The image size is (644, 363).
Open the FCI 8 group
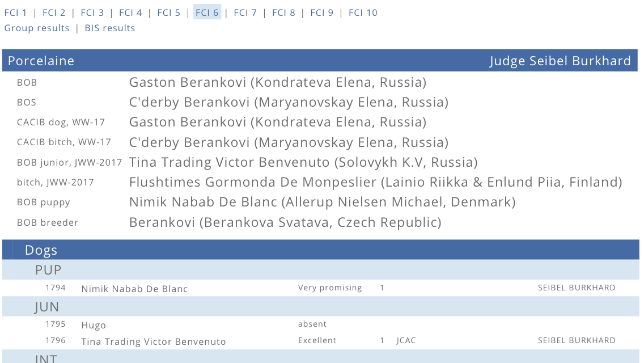pyautogui.click(x=284, y=12)
